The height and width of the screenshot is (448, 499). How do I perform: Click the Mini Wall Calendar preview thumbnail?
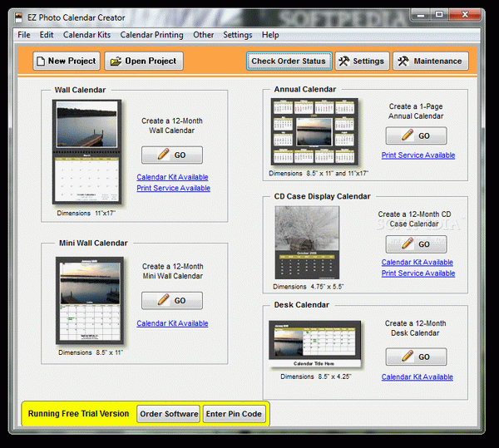(90, 301)
